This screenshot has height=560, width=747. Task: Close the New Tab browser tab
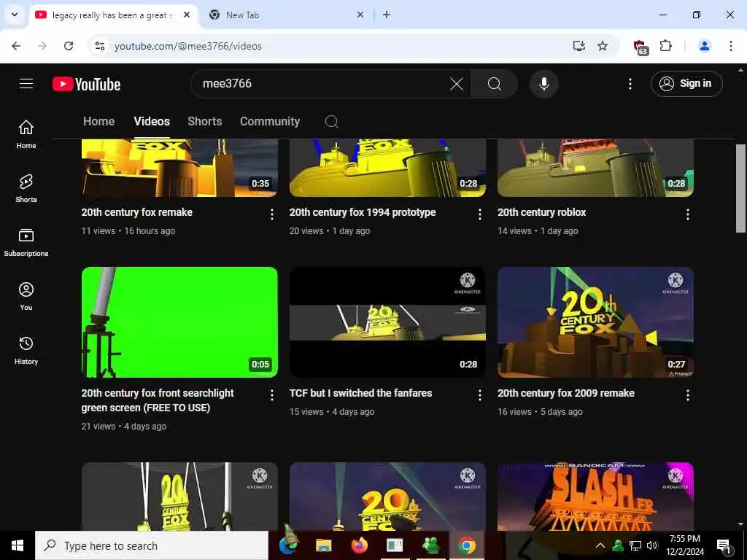[360, 15]
